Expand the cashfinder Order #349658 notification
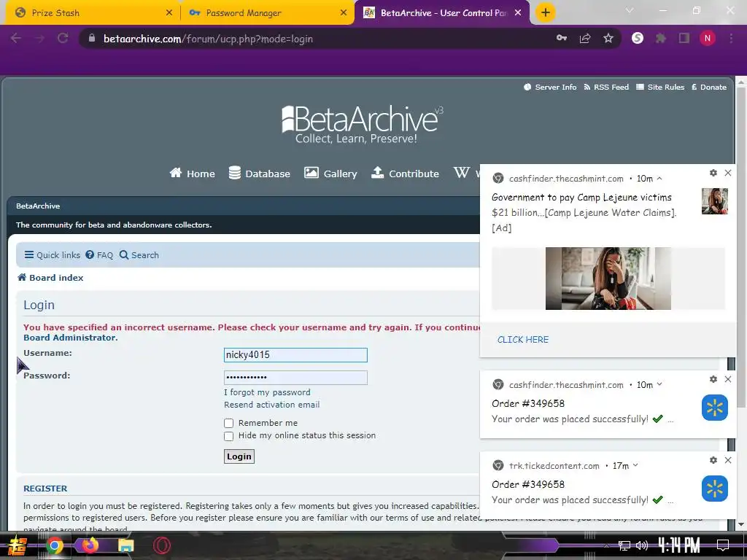This screenshot has height=560, width=747. [659, 384]
